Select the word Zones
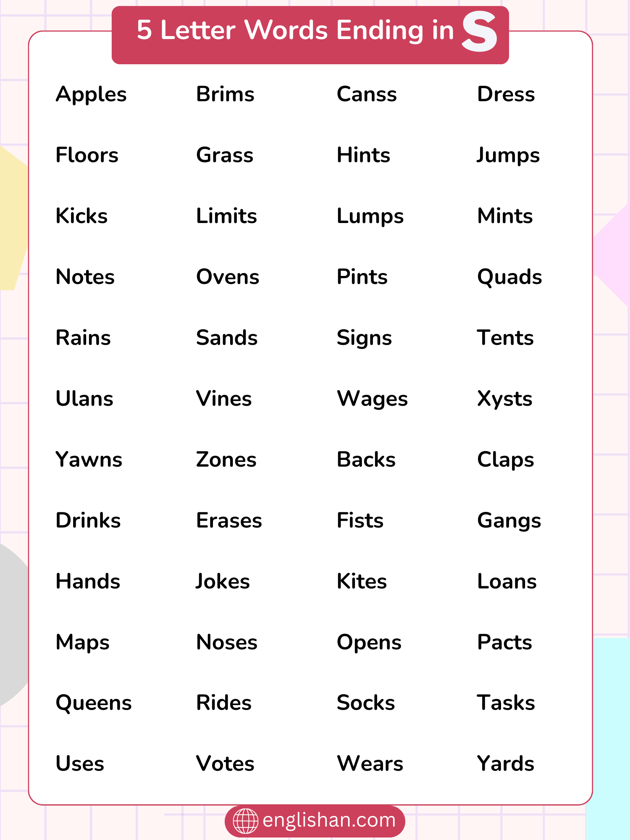The image size is (630, 840). pyautogui.click(x=226, y=460)
